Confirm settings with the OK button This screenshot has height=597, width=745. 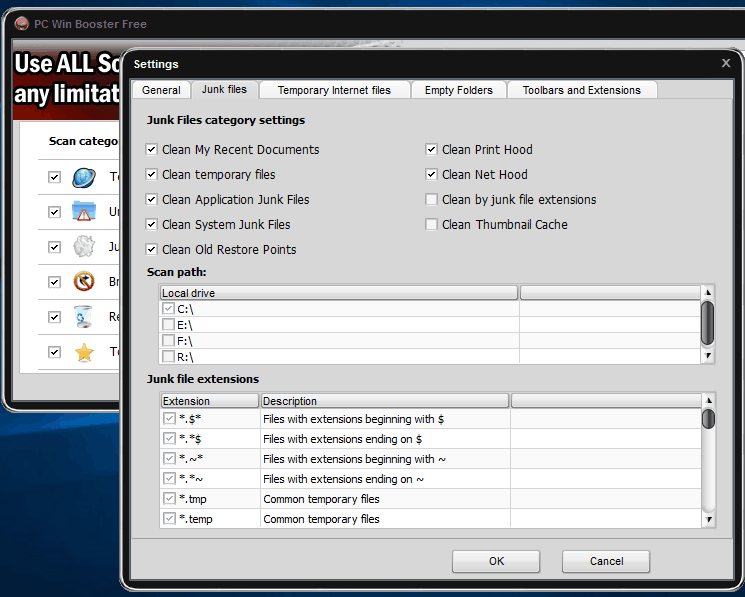click(x=496, y=561)
